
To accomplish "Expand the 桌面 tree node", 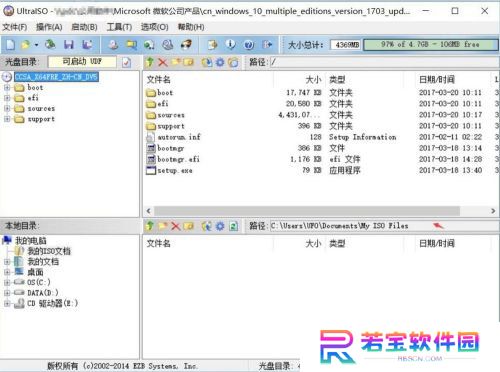I will tap(7, 272).
